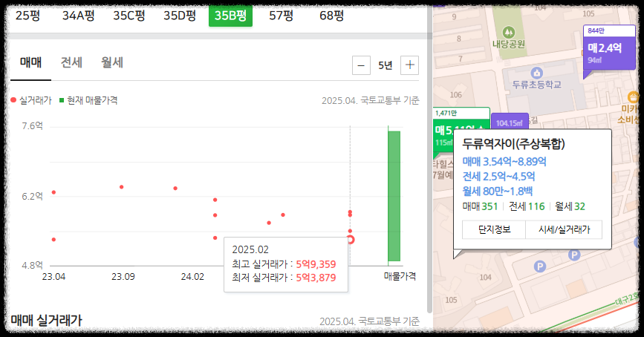
Task: Open the 매매 351 listings count
Action: click(x=480, y=206)
